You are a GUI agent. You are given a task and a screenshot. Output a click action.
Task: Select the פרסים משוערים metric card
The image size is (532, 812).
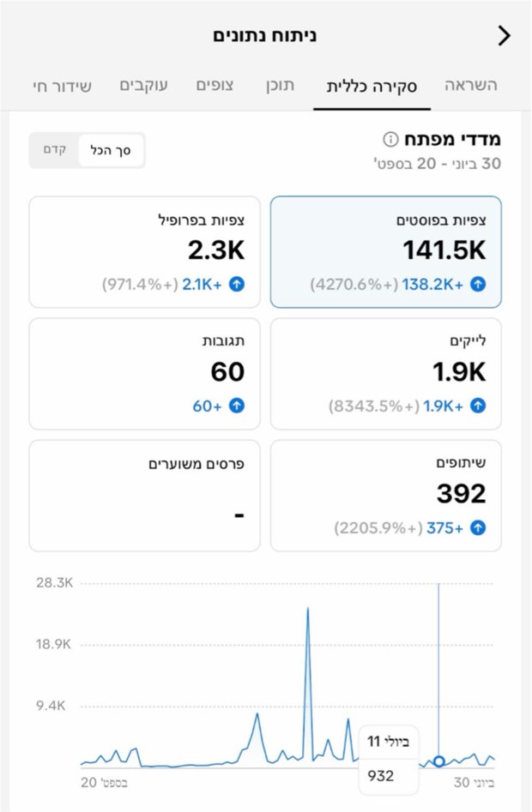[144, 496]
